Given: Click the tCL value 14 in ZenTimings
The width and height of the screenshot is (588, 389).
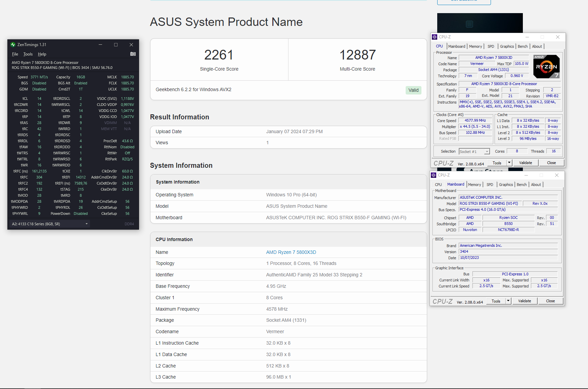Looking at the screenshot, I should 39,99.
